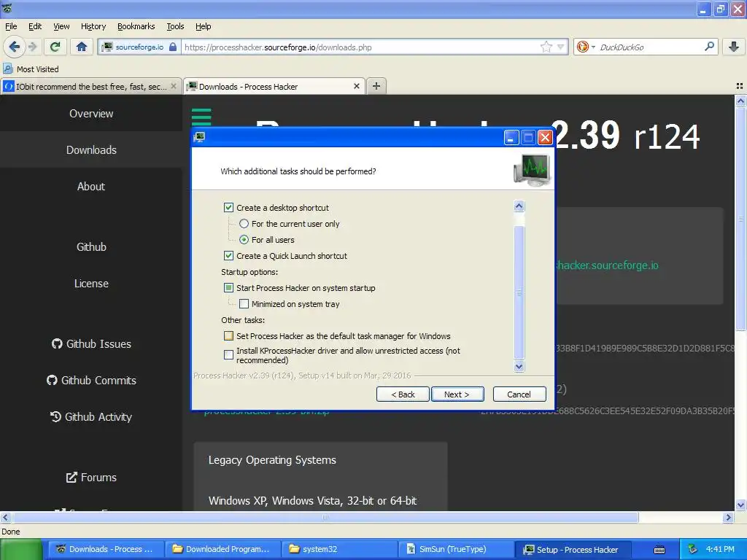Open the Forums external link
The image size is (747, 560).
pyautogui.click(x=91, y=477)
